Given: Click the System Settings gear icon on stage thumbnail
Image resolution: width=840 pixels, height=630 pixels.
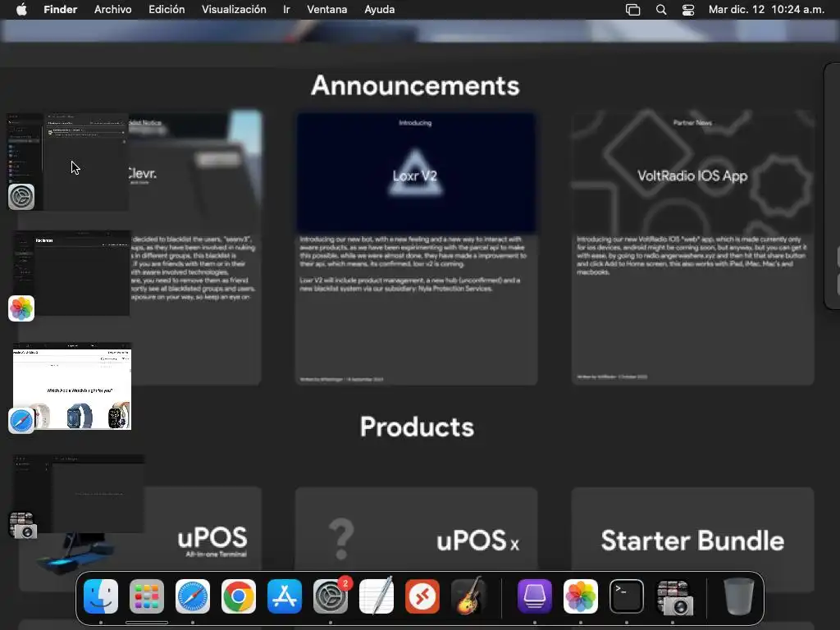Looking at the screenshot, I should (x=21, y=197).
